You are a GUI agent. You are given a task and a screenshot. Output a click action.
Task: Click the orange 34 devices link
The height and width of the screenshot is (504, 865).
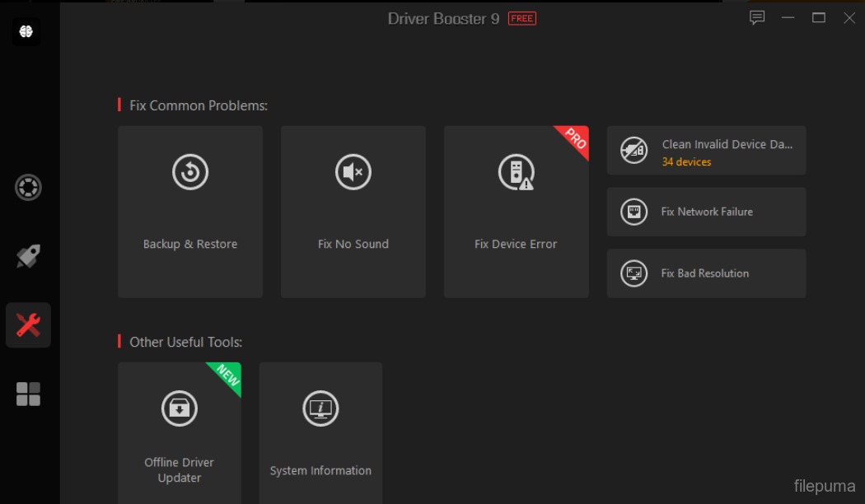(686, 162)
